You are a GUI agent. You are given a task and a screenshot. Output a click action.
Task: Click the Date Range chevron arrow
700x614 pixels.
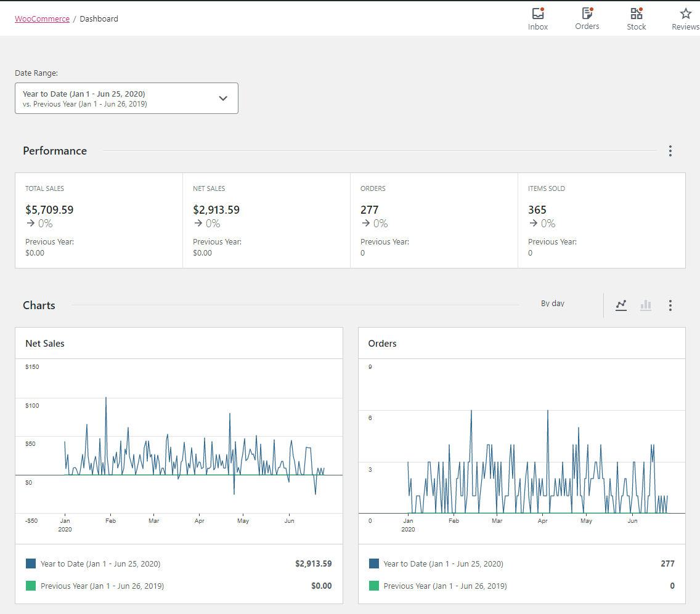click(x=223, y=99)
